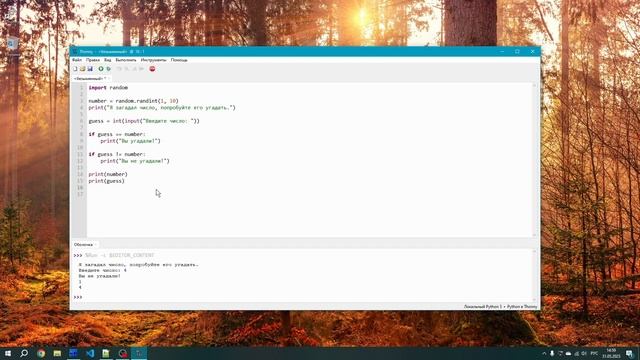Click the microphone tray icon

click(x=552, y=353)
